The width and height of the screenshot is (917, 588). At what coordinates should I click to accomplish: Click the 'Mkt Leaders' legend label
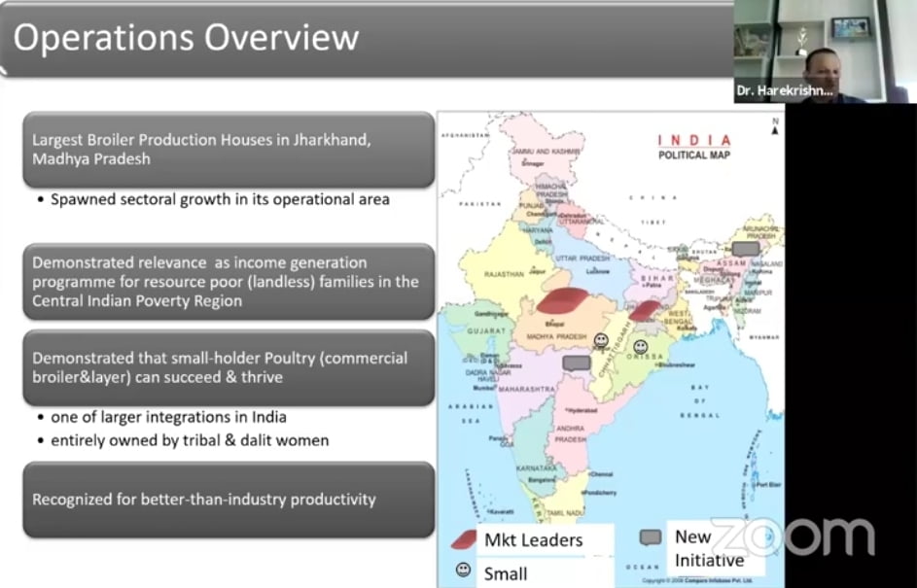[x=533, y=540]
